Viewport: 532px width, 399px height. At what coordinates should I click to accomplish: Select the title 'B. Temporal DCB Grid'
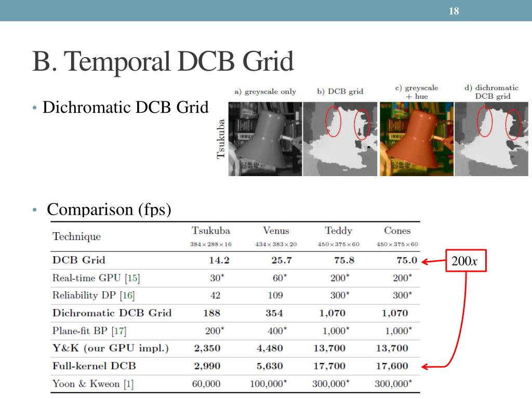click(x=163, y=61)
